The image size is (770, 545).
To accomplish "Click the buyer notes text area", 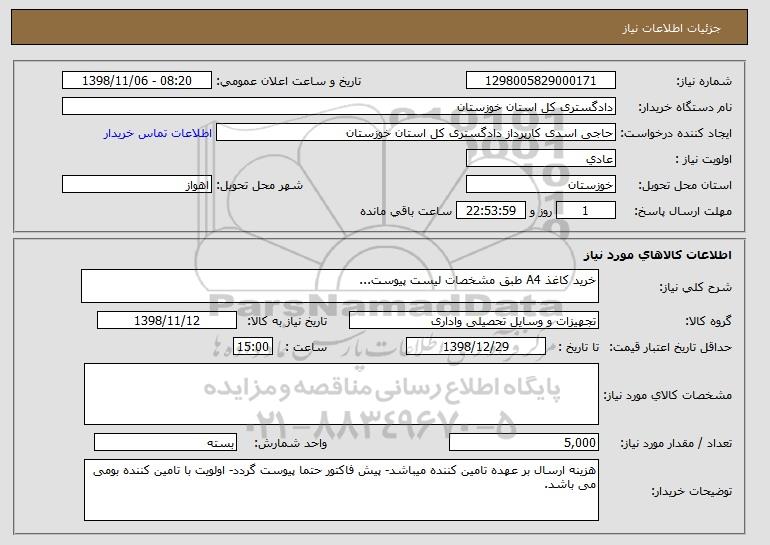I will click(341, 490).
